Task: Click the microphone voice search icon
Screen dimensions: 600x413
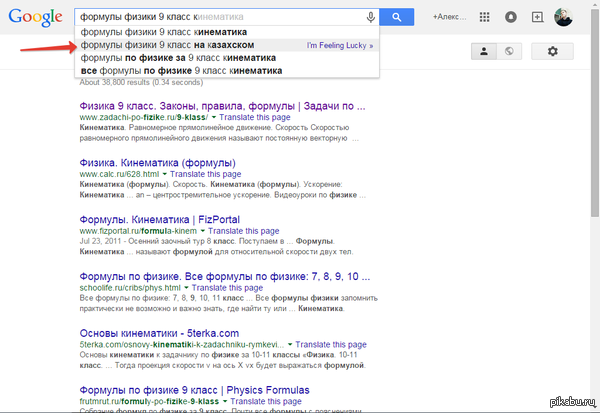Action: pyautogui.click(x=370, y=17)
